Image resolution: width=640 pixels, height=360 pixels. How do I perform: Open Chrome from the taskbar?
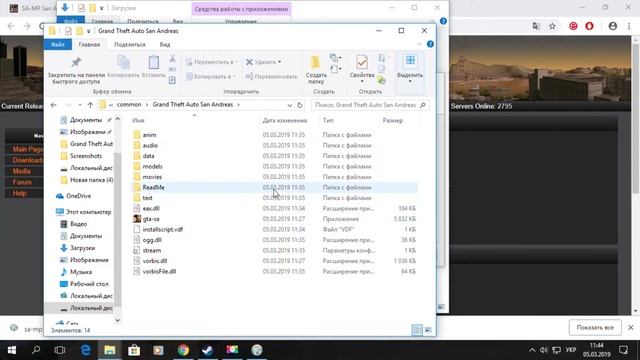pyautogui.click(x=183, y=350)
